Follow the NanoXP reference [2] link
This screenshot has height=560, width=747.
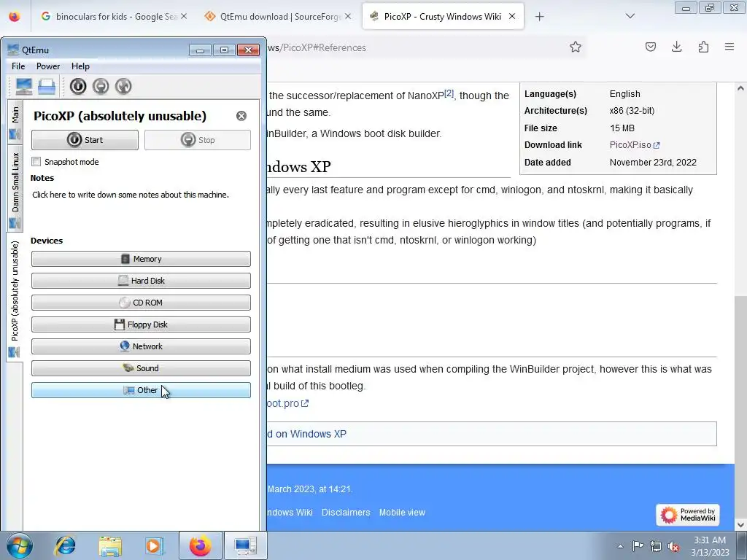coord(449,93)
